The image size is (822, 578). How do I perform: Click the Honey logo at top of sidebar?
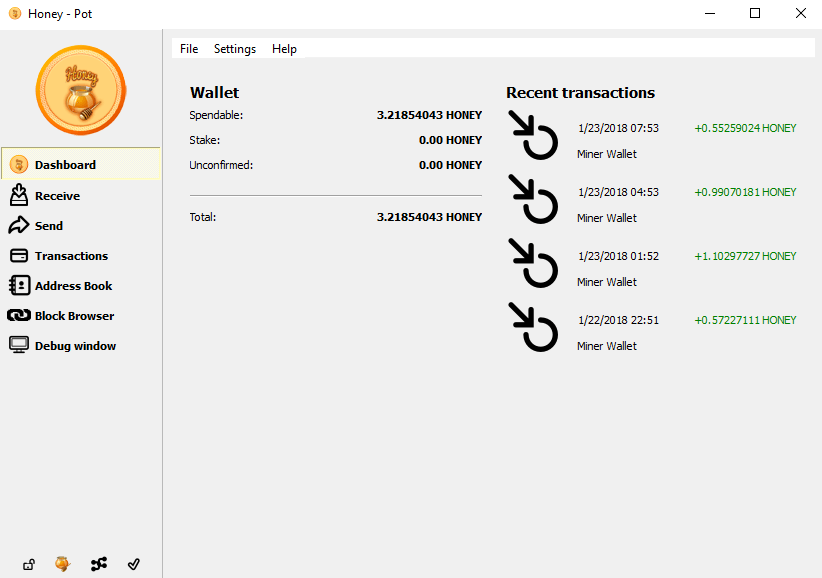click(x=80, y=91)
